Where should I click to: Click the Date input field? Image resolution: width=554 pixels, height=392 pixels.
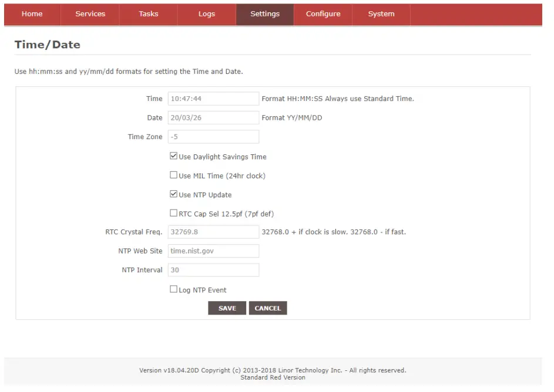213,118
